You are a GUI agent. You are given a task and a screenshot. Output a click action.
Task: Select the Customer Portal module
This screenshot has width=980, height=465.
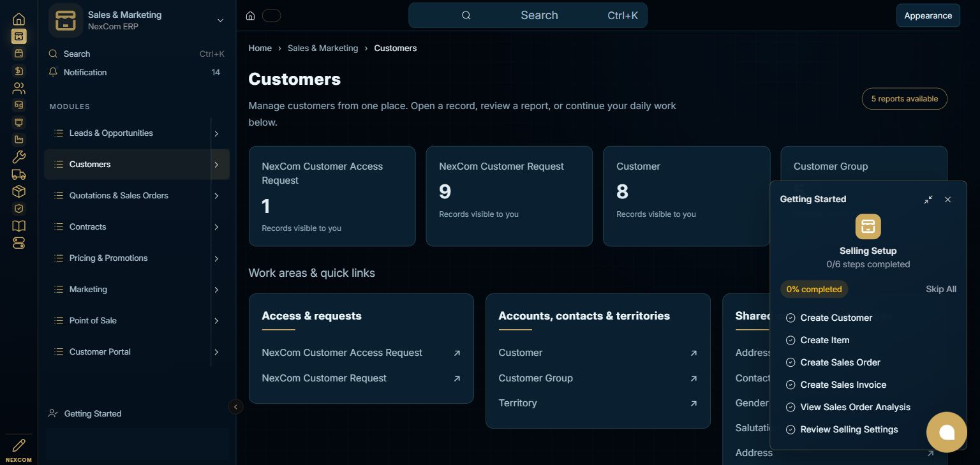pos(128,352)
